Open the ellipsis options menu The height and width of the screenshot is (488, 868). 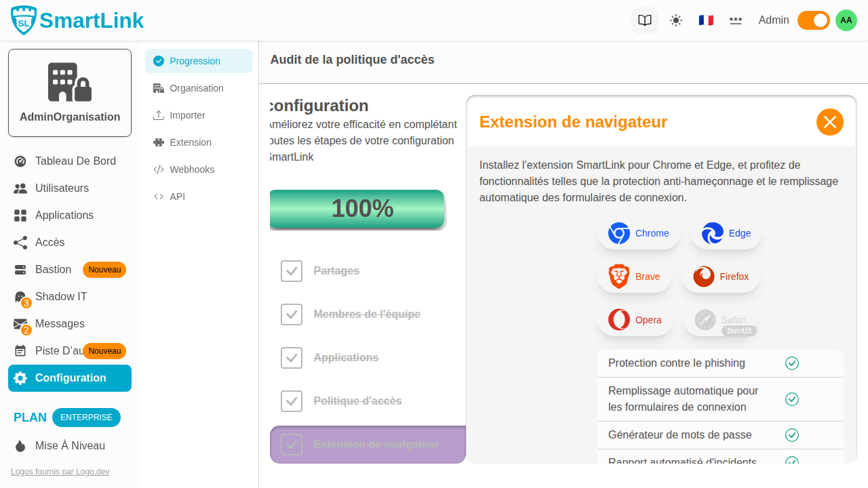[x=736, y=20]
